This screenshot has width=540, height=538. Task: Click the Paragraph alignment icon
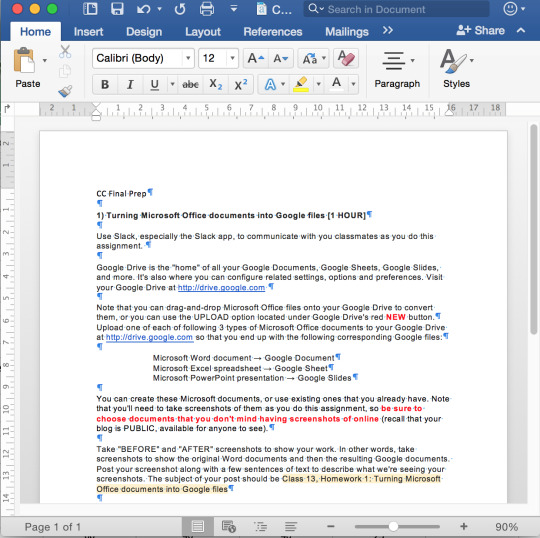coord(393,61)
